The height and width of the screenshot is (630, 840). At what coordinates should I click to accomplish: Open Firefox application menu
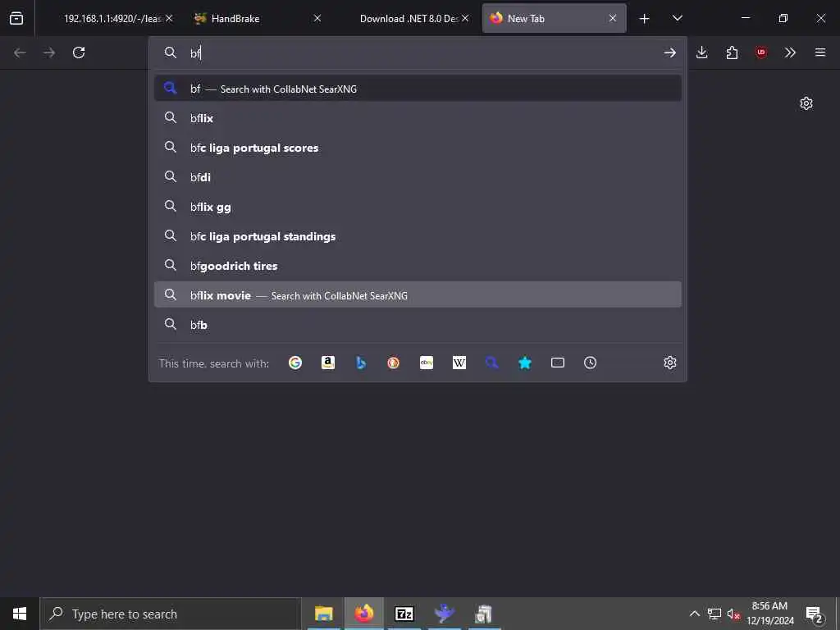pos(820,52)
